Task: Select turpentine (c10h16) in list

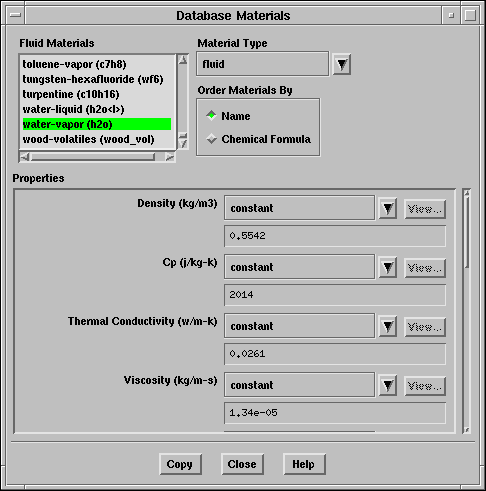Action: click(97, 94)
